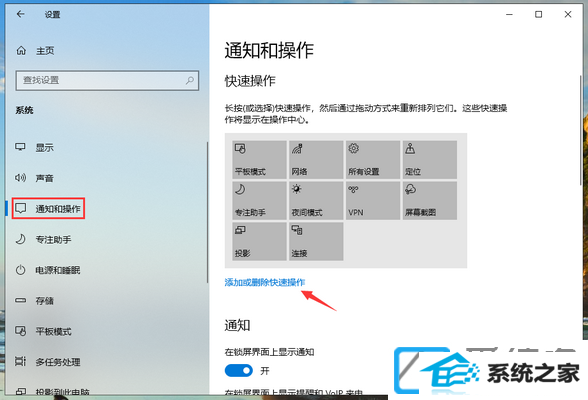Select the 屏幕截图 quick action tile
This screenshot has width=588, height=400.
click(x=430, y=201)
